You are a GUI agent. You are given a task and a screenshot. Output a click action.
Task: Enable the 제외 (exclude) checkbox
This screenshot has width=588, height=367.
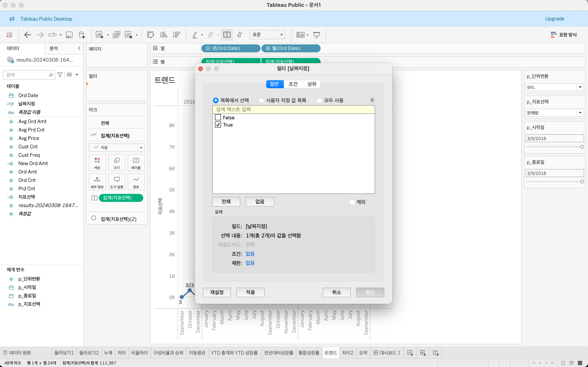(352, 202)
